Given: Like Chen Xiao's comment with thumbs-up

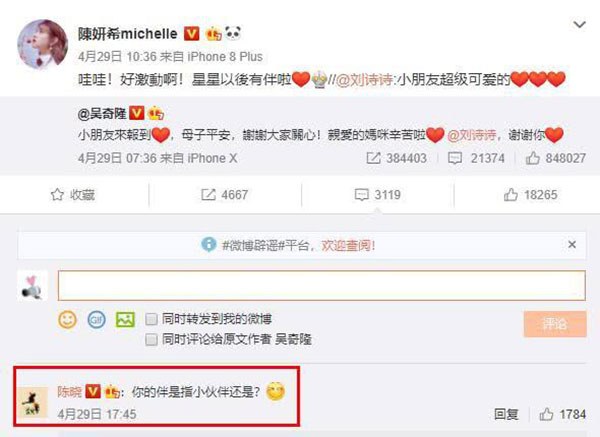Looking at the screenshot, I should pyautogui.click(x=546, y=414).
